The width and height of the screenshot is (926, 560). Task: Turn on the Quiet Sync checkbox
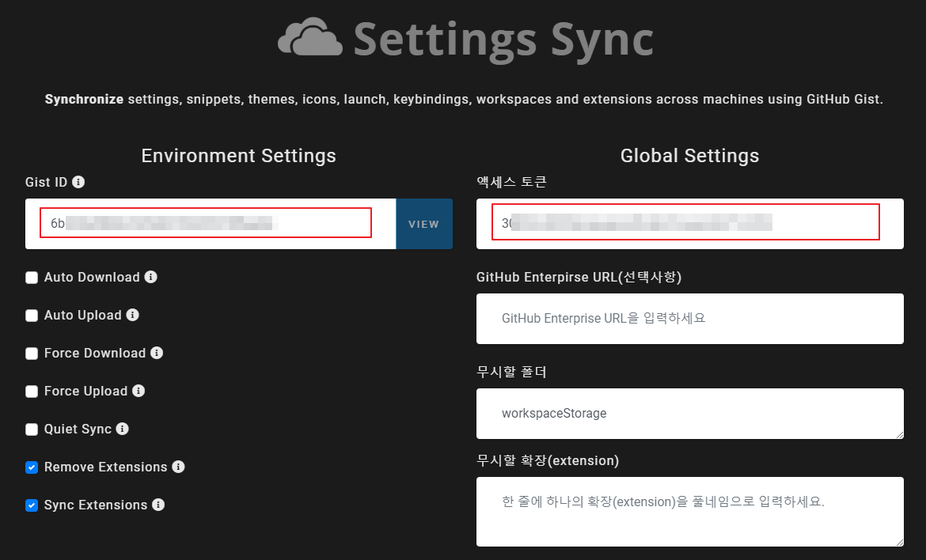tap(32, 429)
